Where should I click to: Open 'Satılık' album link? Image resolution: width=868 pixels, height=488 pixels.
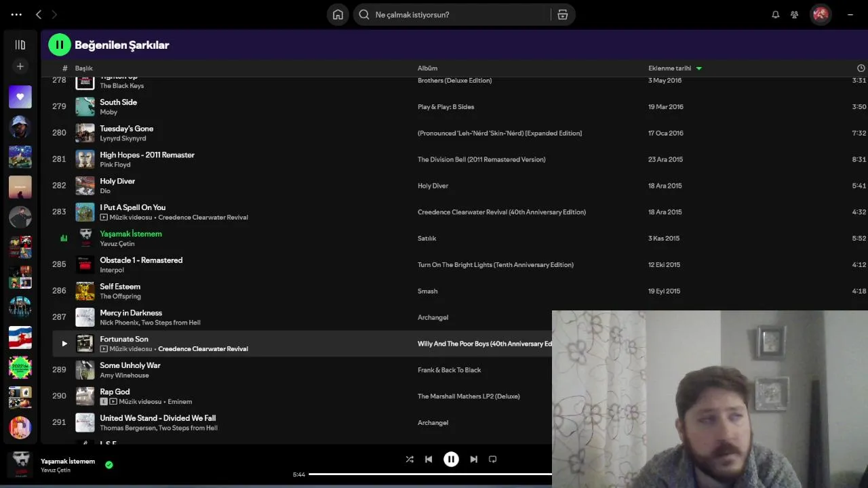click(x=427, y=239)
